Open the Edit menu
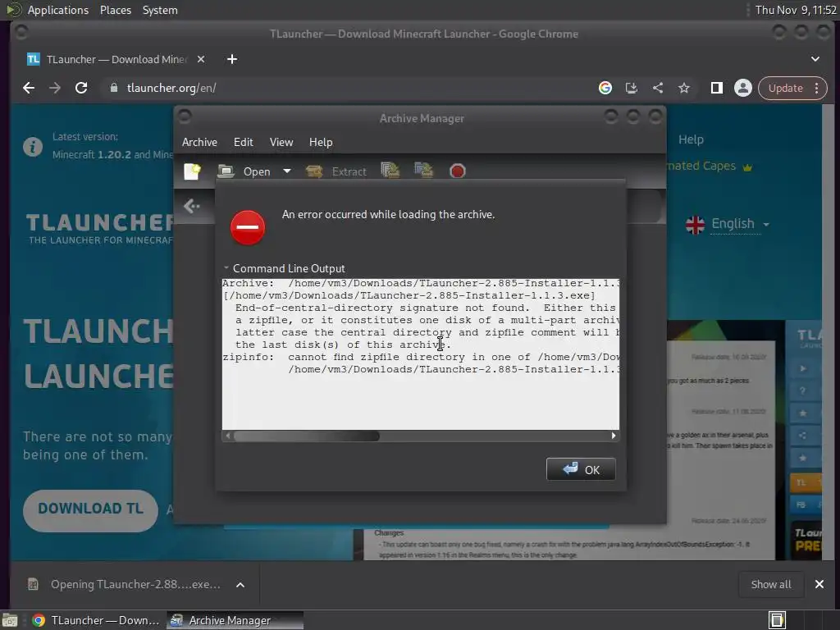Viewport: 840px width, 630px height. [x=243, y=143]
